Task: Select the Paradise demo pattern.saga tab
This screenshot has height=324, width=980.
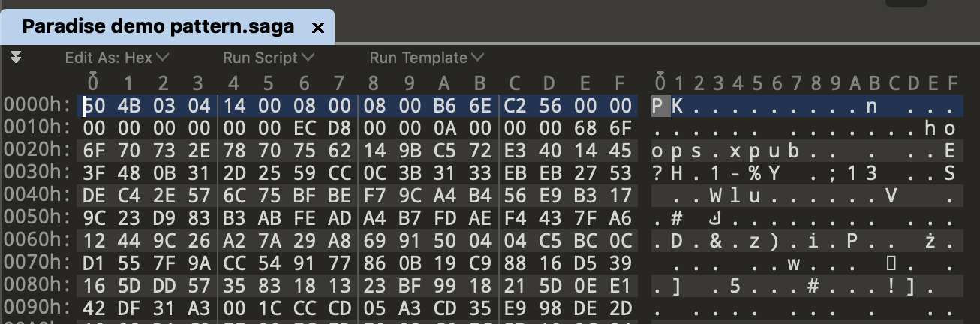Action: click(158, 28)
